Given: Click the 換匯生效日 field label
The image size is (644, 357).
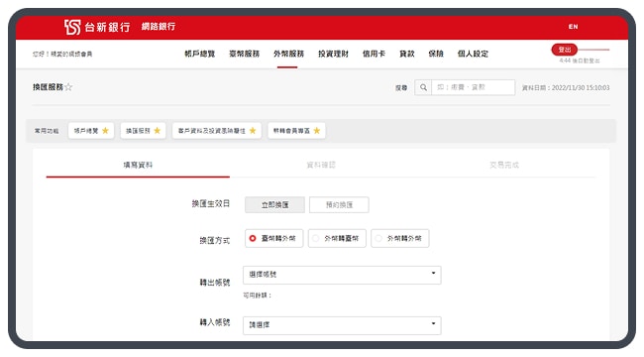Looking at the screenshot, I should (211, 203).
